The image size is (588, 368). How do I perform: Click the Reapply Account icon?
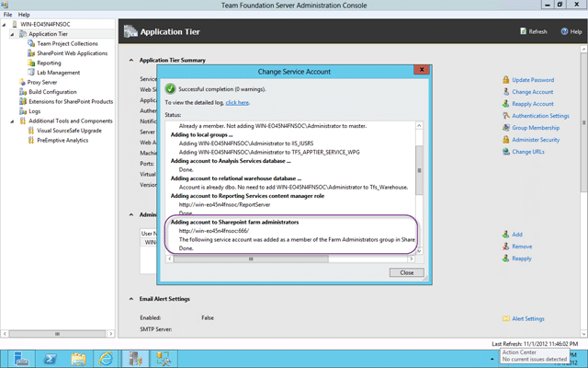pos(506,104)
